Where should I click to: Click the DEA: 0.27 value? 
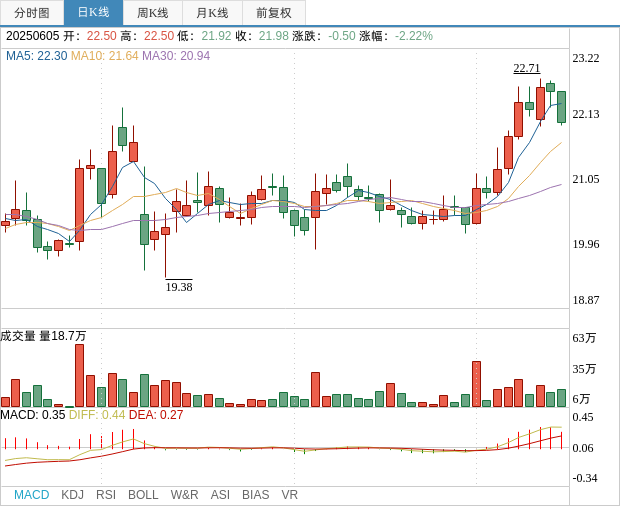pos(156,415)
